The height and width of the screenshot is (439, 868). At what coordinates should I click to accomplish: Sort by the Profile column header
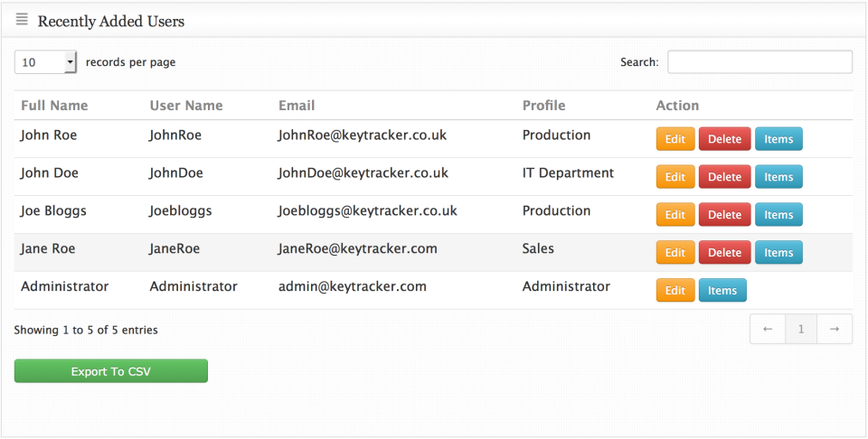pyautogui.click(x=543, y=106)
